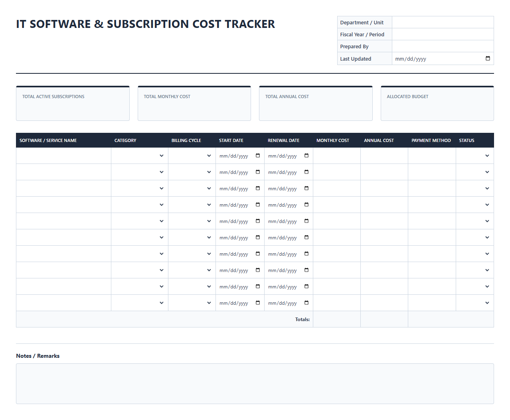The height and width of the screenshot is (420, 510).
Task: Click the Total Monthly Cost value field
Action: pos(194,109)
